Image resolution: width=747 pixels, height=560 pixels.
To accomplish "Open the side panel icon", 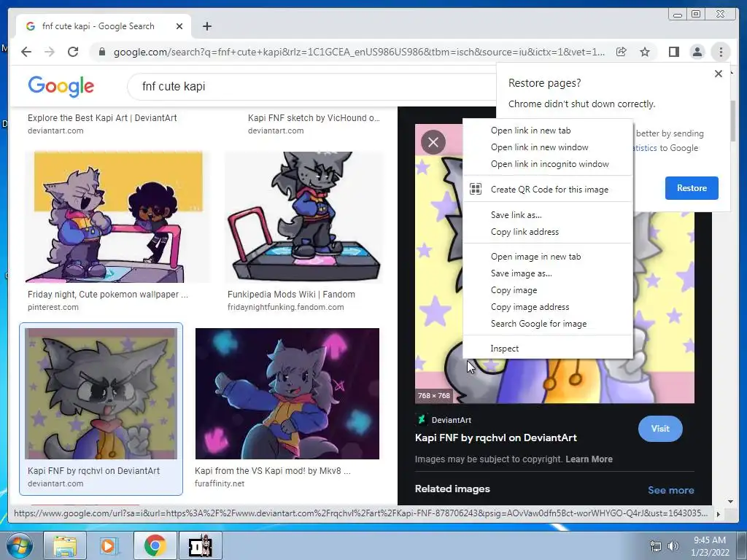I will tap(673, 52).
